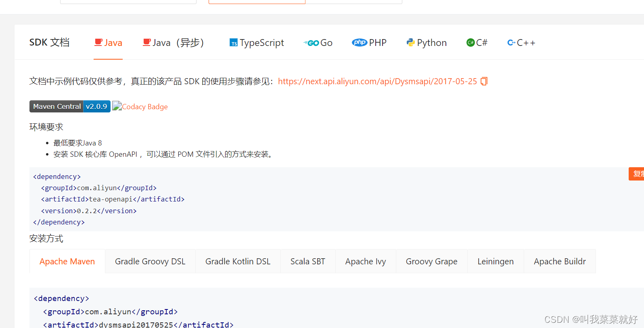Click the C# logo icon
The height and width of the screenshot is (328, 644).
click(x=470, y=42)
